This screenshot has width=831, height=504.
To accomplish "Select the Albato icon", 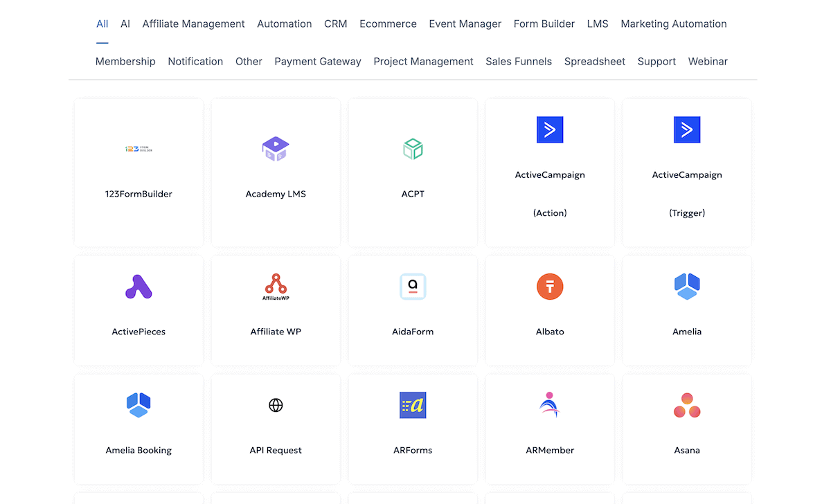I will 550,286.
